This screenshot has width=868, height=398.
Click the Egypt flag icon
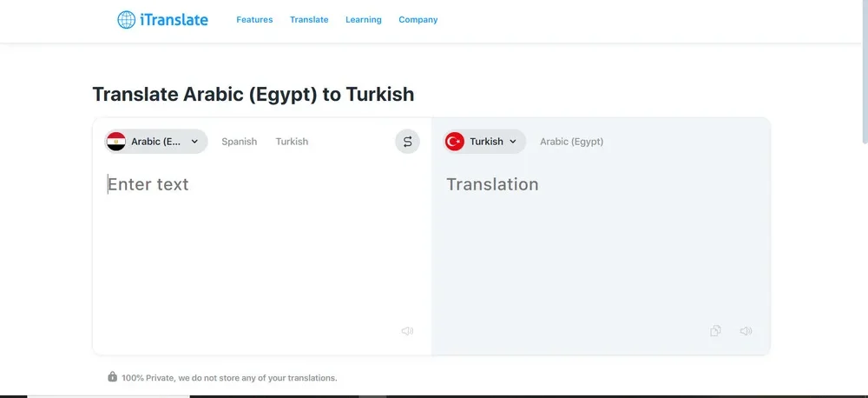click(116, 142)
